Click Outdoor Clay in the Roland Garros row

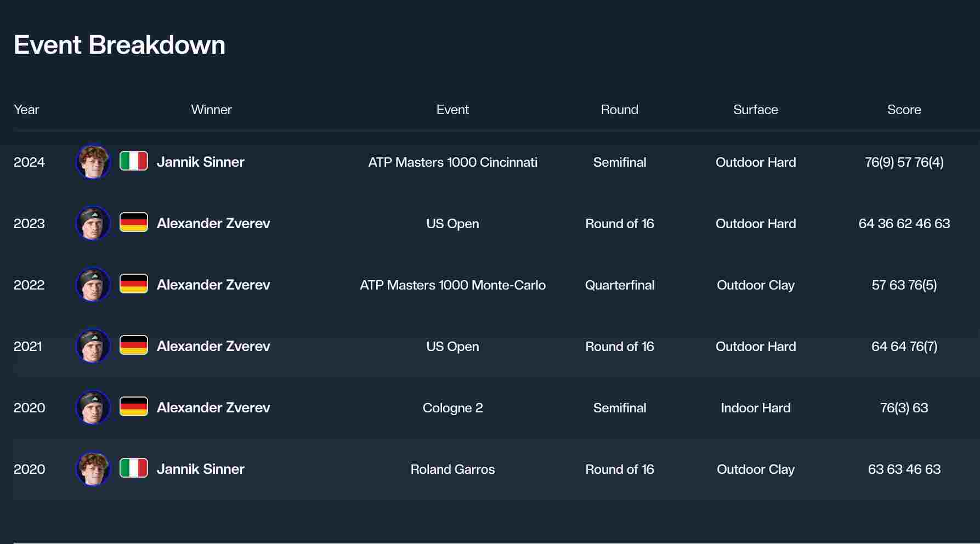click(x=756, y=469)
